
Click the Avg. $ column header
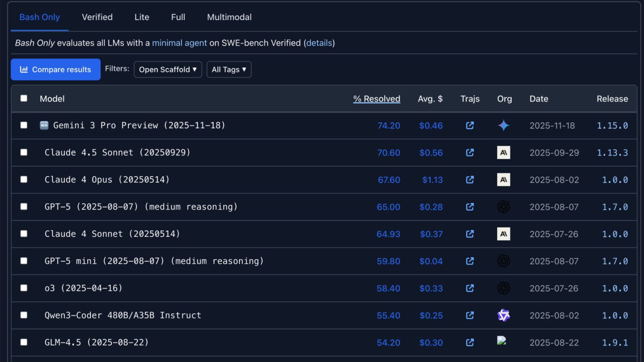tap(430, 99)
